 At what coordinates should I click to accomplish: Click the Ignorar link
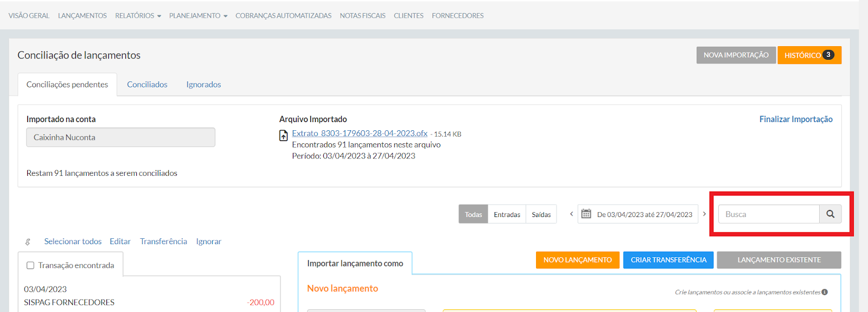tap(209, 241)
